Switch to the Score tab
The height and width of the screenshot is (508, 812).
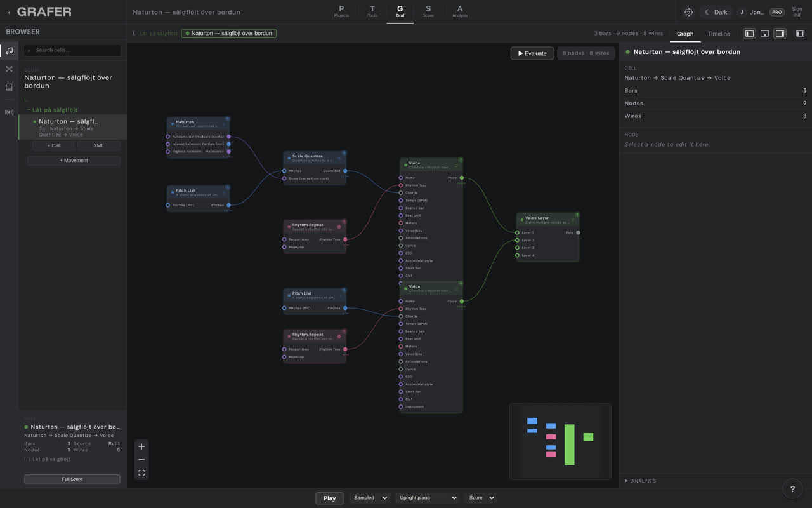pyautogui.click(x=428, y=11)
